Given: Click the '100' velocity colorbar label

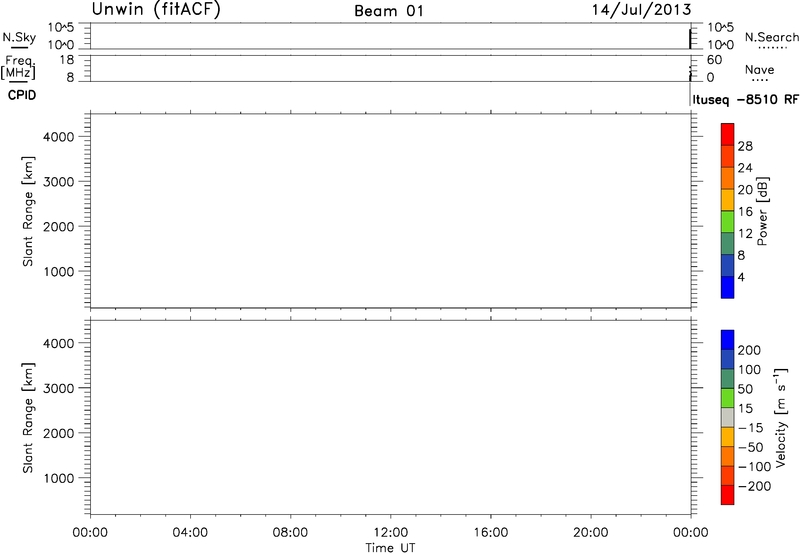Looking at the screenshot, I should click(749, 370).
